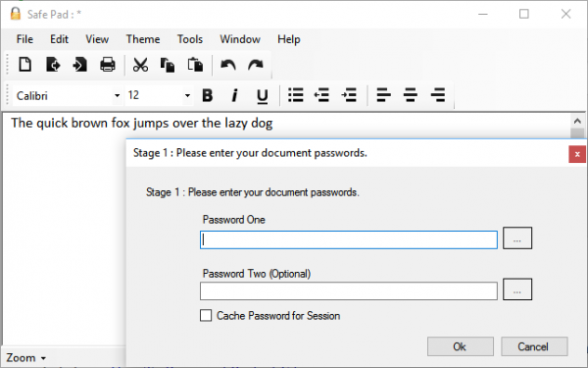Click the Undo arrow icon
Screen dimensions: 588x368
click(228, 65)
